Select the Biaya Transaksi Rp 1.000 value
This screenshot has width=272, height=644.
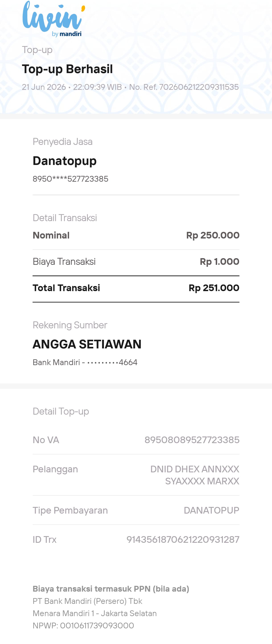220,262
